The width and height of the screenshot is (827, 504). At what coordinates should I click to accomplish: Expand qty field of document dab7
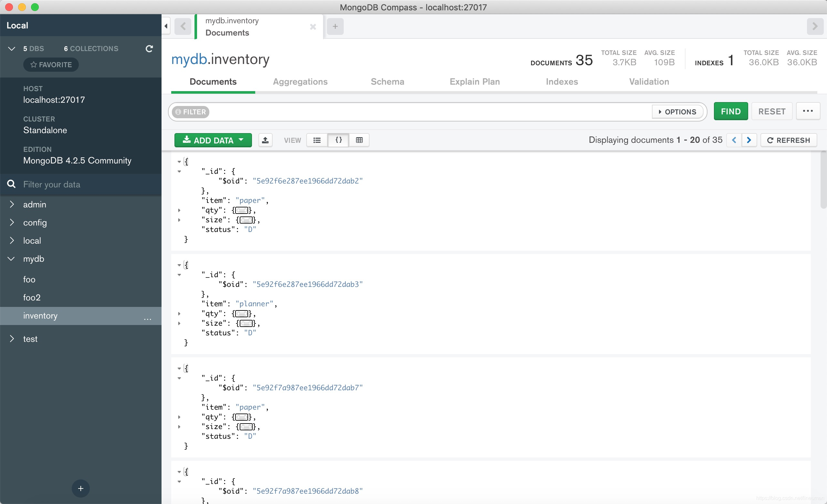[x=179, y=417]
